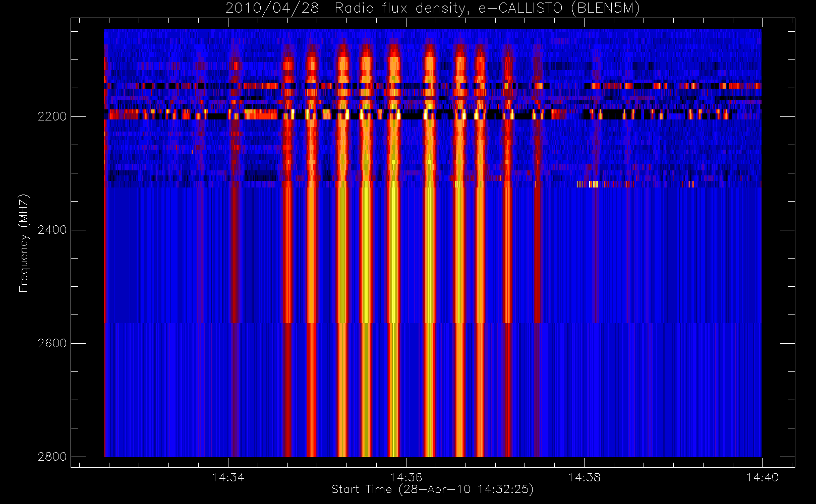Click the 14:36 time tick label

pyautogui.click(x=406, y=477)
